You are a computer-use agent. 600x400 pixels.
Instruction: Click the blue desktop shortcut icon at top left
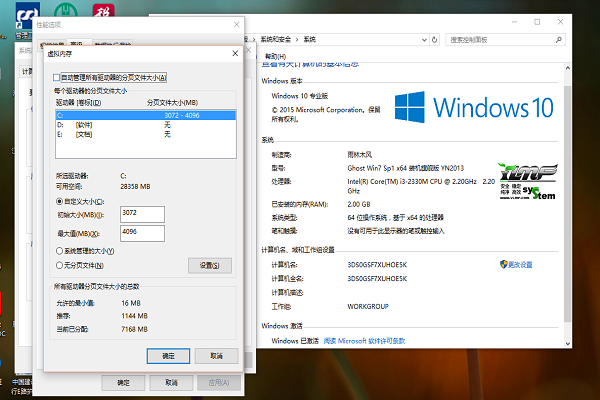(28, 15)
